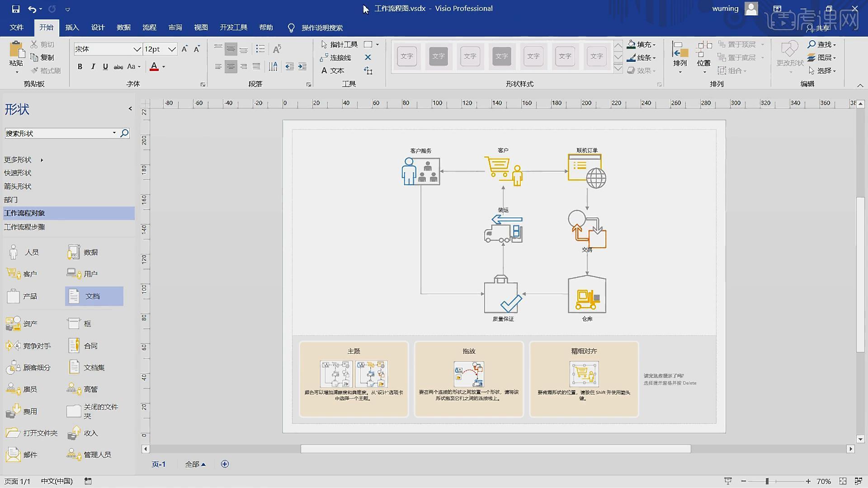The width and height of the screenshot is (868, 488).
Task: Select 工作流程步骤 in shapes sidebar
Action: click(x=24, y=227)
